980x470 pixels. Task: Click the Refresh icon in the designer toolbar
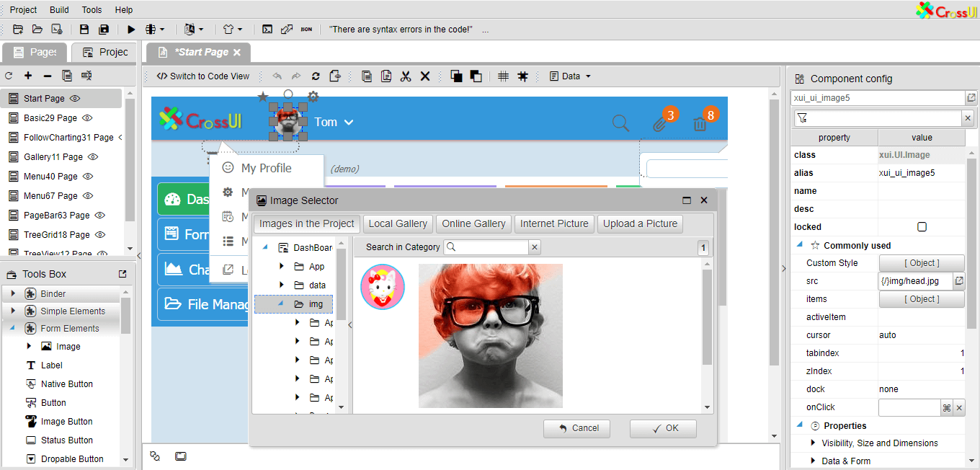pyautogui.click(x=315, y=76)
